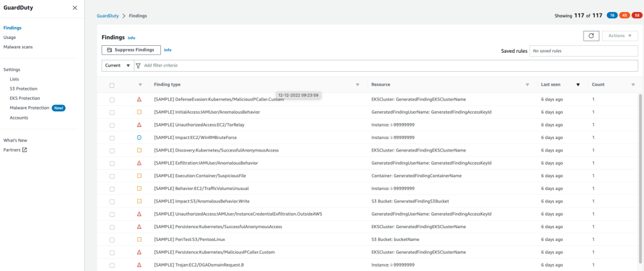Check the DefenseEvasion:Kubernetes/MaliciousIPCaller.Custom row checkbox
644x271 pixels.
coord(112,100)
